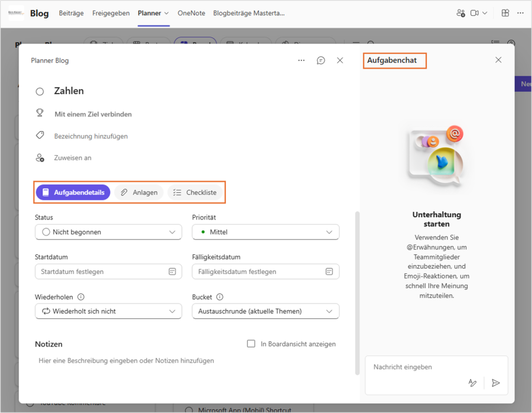Click the format compose icon in message box

472,383
